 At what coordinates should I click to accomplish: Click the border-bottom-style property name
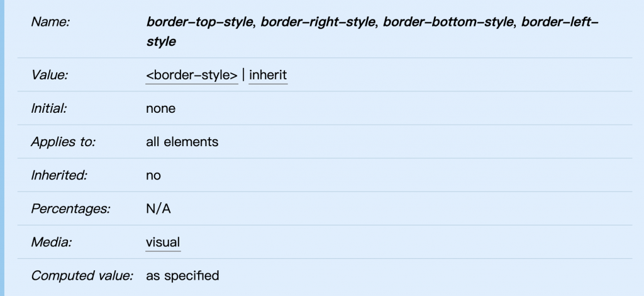448,22
